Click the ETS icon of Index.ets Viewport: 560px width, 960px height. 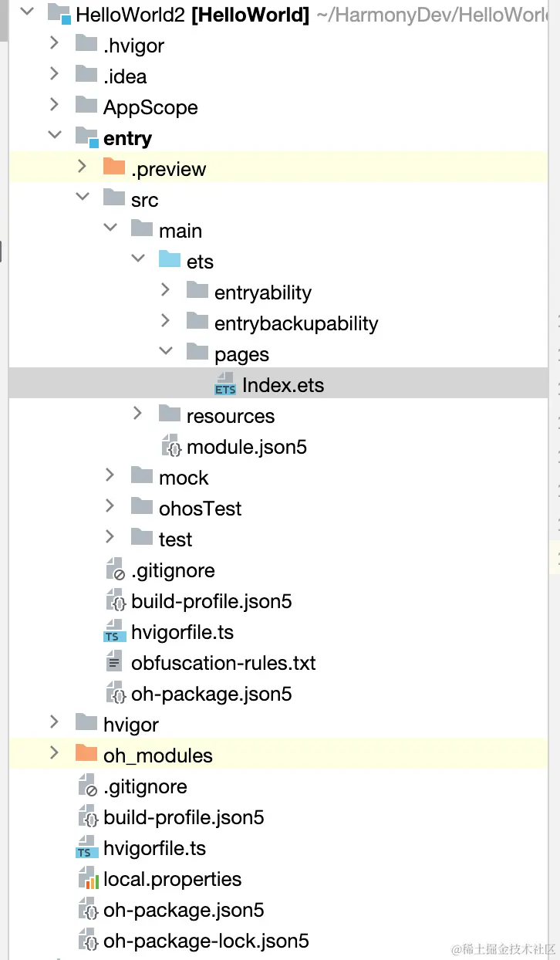click(x=225, y=384)
